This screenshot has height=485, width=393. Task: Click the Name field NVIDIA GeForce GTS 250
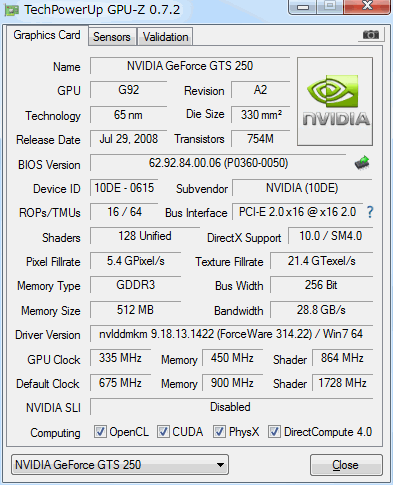(190, 66)
